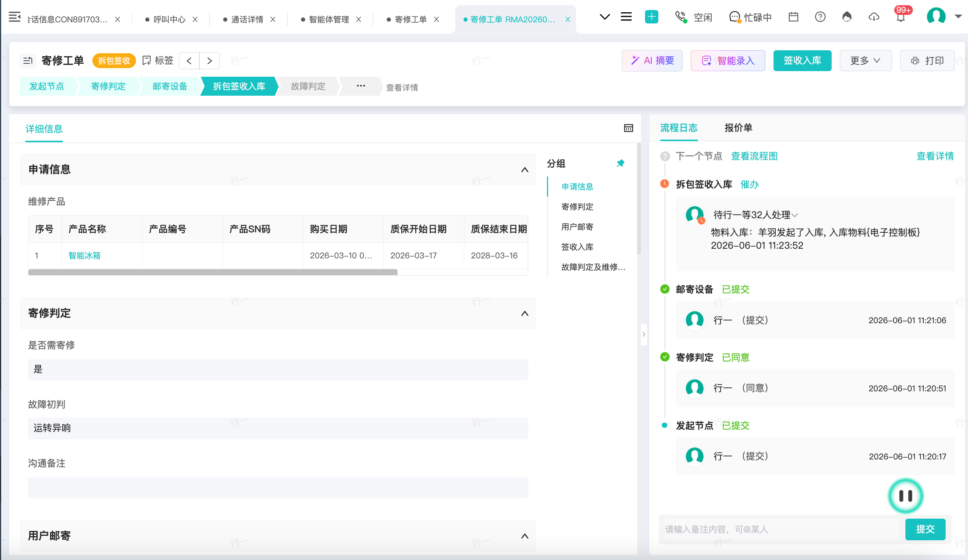This screenshot has height=560, width=968.
Task: Click the customer service agent icon
Action: click(847, 17)
